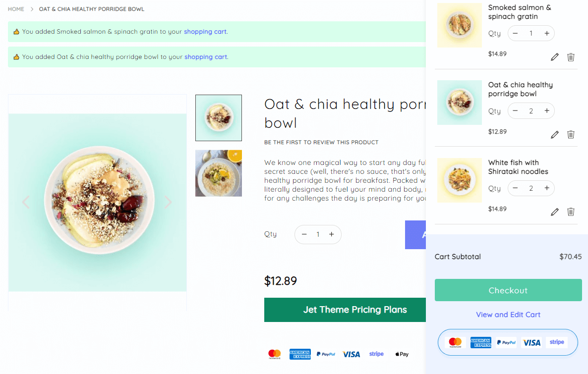
Task: Click the green Checkout button
Action: pyautogui.click(x=508, y=290)
